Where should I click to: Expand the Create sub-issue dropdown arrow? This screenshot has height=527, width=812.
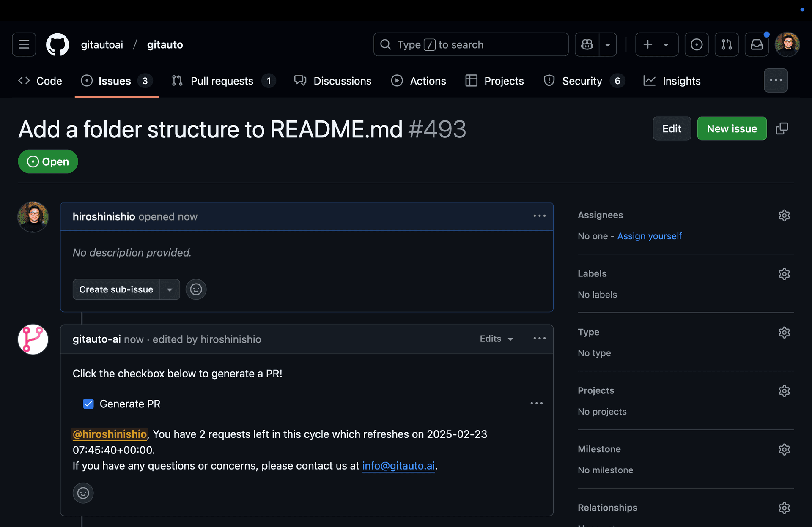(169, 289)
